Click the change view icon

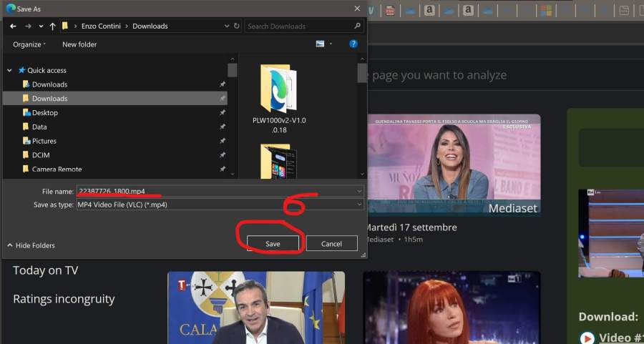[x=321, y=44]
